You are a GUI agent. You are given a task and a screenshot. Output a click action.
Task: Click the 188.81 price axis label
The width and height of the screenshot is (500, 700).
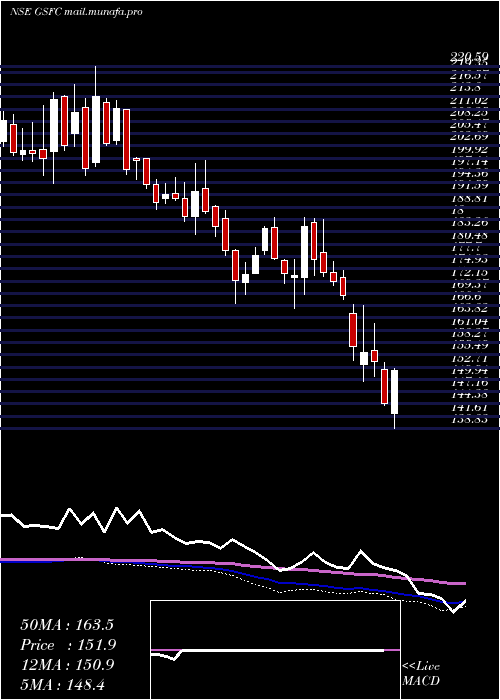pos(469,198)
